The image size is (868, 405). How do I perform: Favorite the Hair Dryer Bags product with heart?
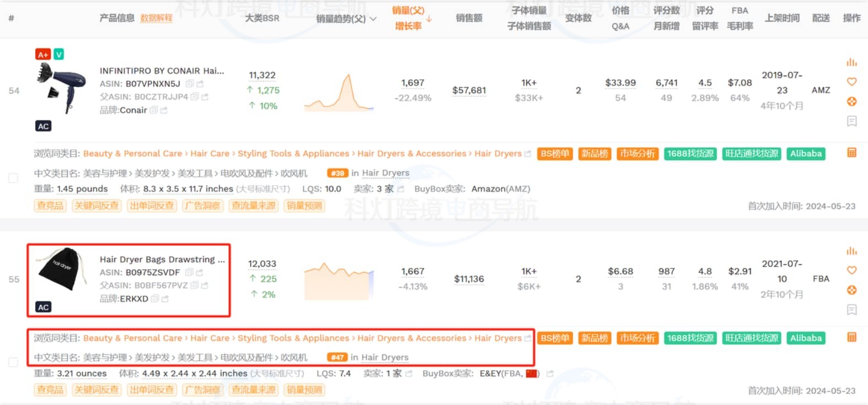[851, 271]
